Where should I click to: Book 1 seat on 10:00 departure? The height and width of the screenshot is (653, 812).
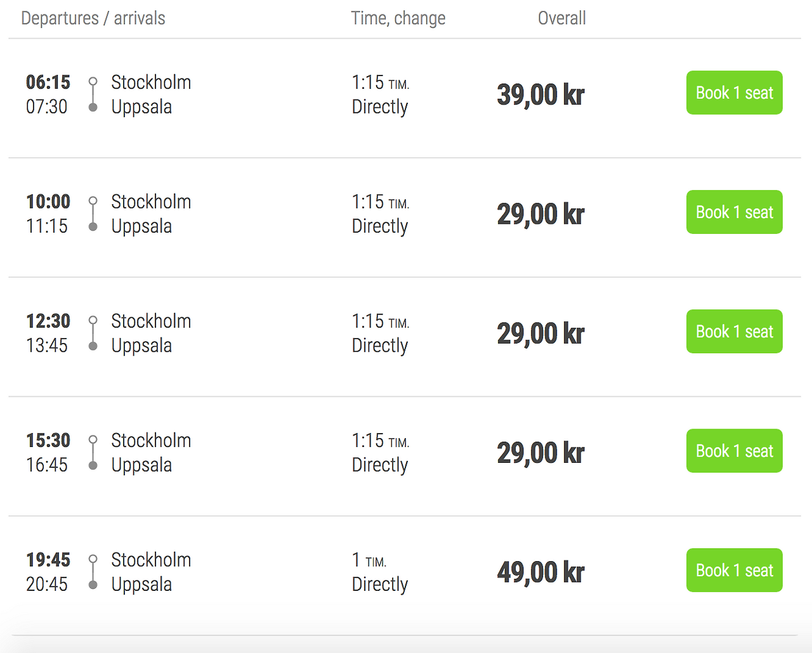pyautogui.click(x=734, y=212)
